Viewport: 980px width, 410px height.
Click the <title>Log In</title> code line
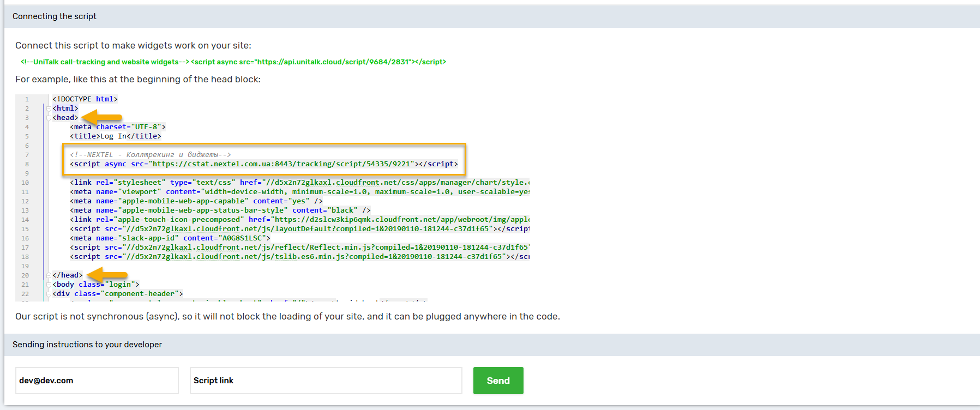pyautogui.click(x=116, y=136)
